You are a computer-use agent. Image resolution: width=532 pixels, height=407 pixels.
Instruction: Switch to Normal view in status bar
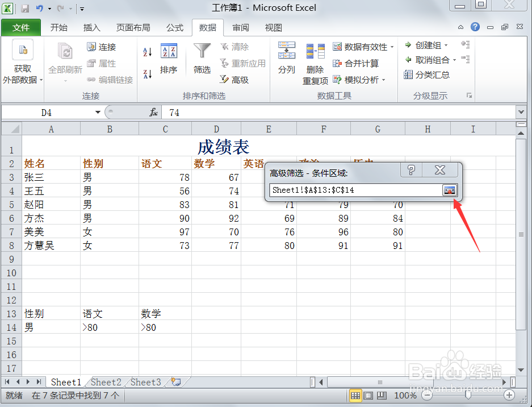click(356, 395)
